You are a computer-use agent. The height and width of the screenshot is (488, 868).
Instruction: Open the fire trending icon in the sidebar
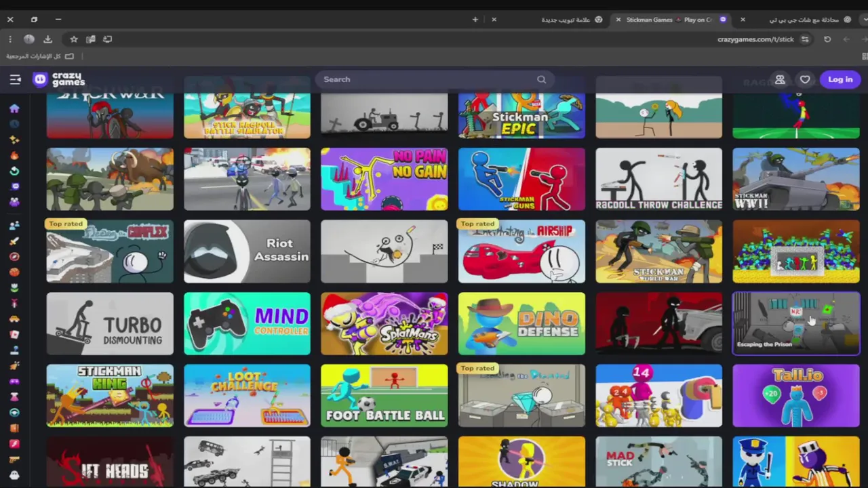14,155
